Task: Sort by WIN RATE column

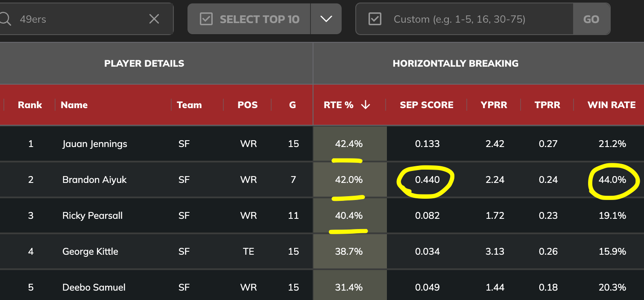Action: tap(612, 105)
